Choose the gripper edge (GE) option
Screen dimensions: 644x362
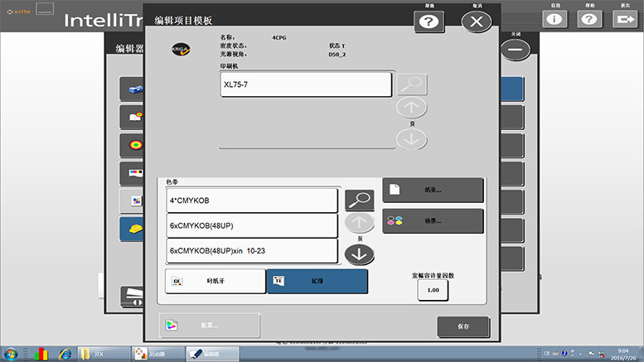(215, 281)
